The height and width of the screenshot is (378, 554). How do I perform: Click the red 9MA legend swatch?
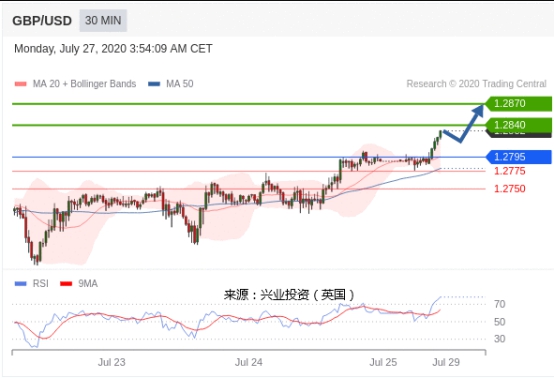click(x=66, y=284)
